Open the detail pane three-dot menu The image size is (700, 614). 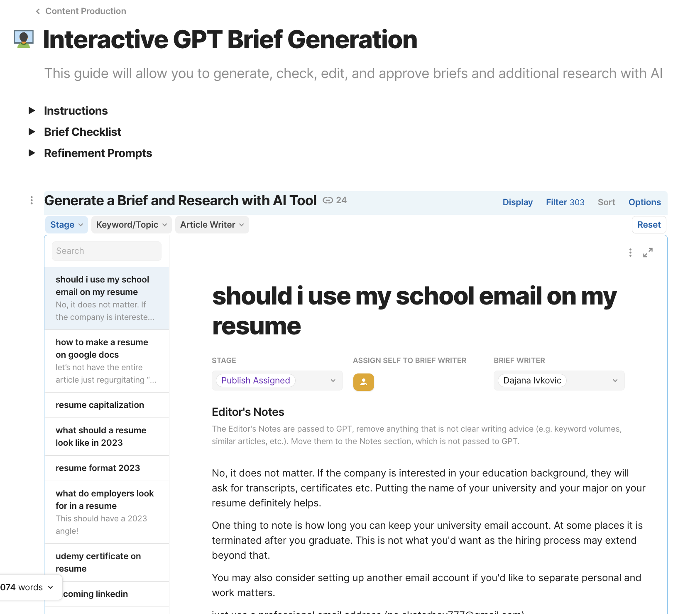(x=630, y=253)
